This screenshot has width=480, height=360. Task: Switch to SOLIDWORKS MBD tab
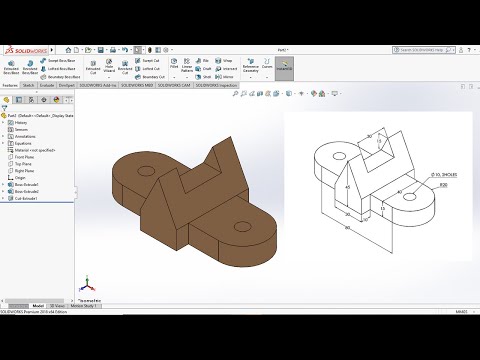(137, 85)
